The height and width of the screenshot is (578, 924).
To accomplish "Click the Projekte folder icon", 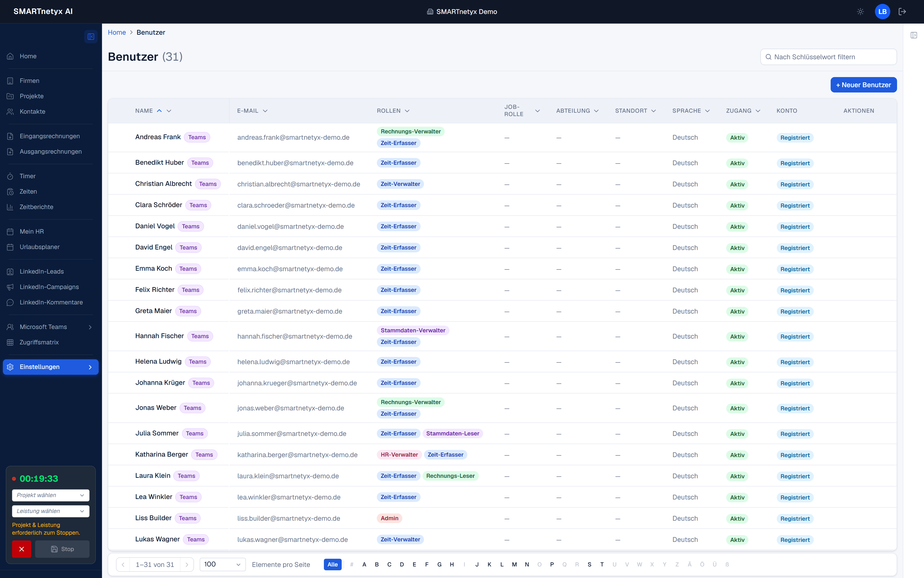I will [10, 96].
